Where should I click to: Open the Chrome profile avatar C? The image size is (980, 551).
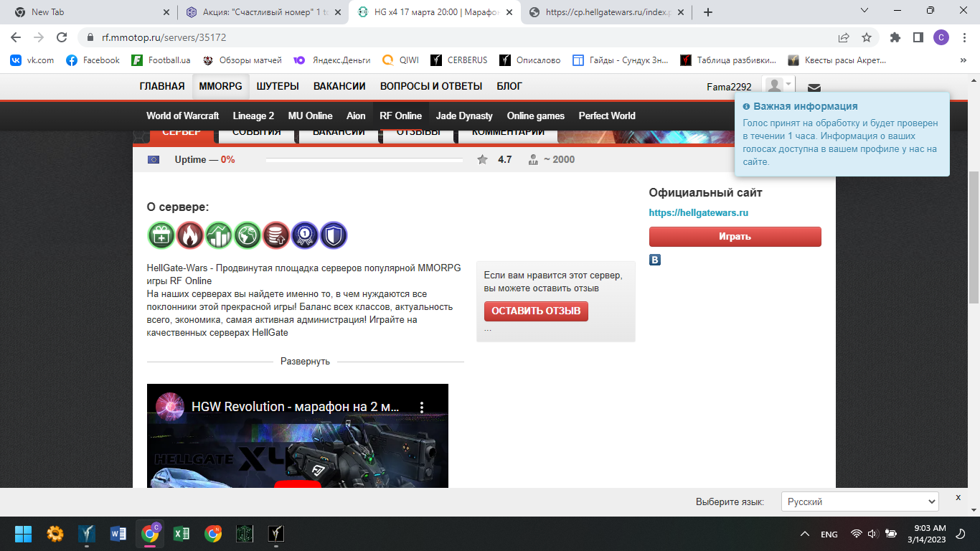tap(941, 37)
